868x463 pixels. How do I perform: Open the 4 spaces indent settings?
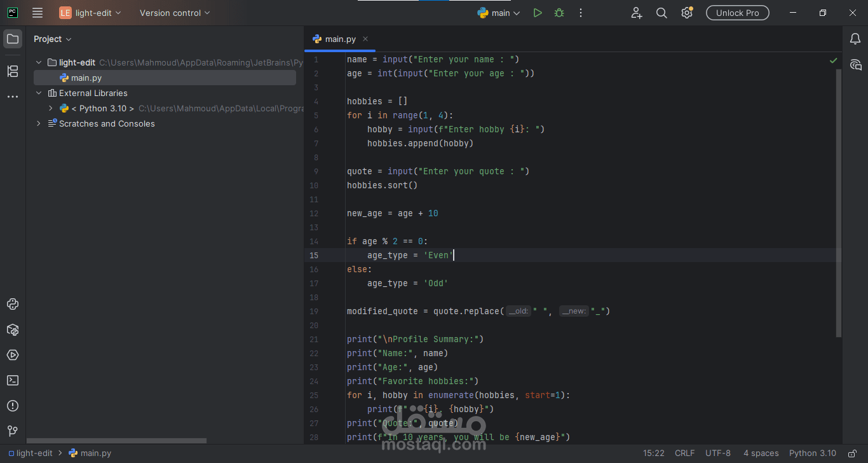point(761,453)
